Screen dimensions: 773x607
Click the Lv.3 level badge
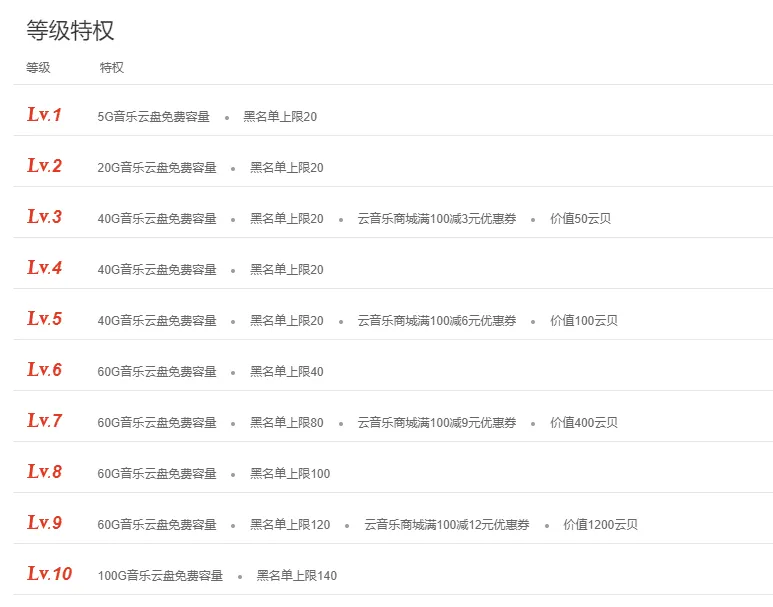tap(44, 216)
